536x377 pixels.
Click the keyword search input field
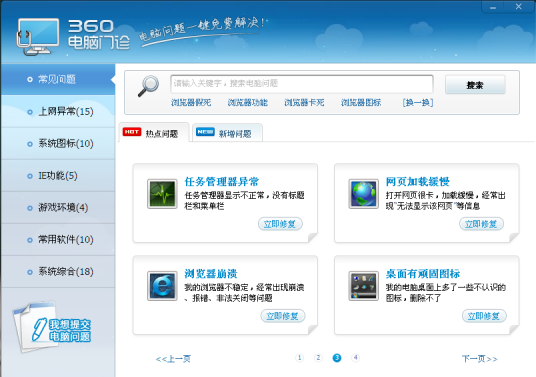pos(302,84)
